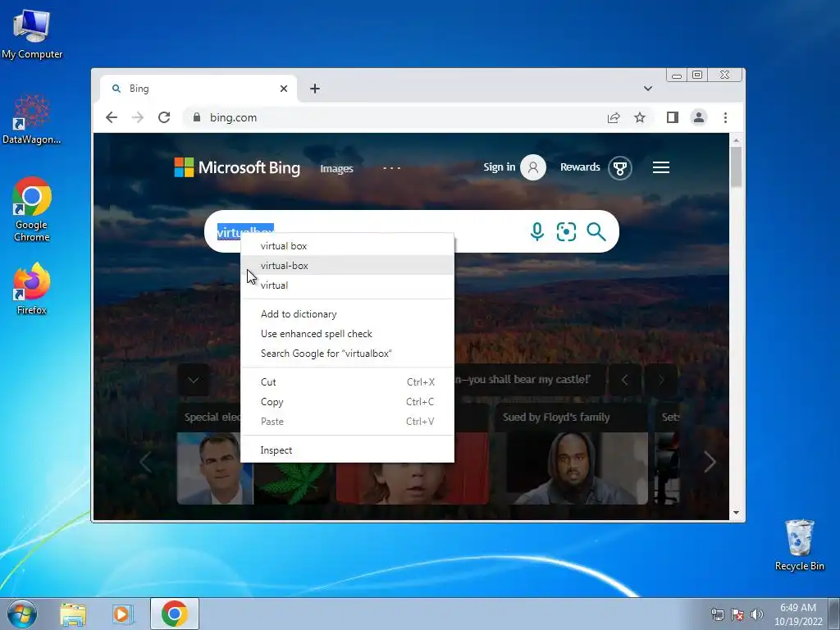840x630 pixels.
Task: Click the page vertical scrollbar thumb
Action: point(736,166)
